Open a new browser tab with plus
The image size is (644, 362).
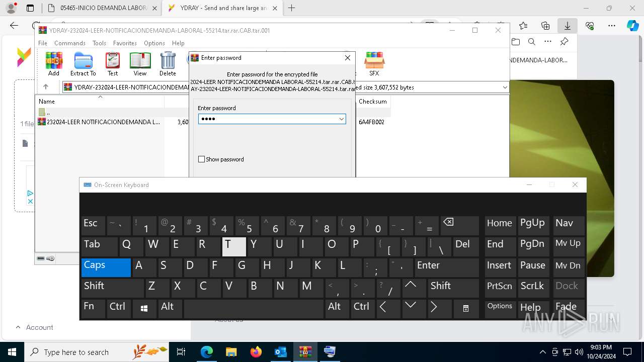tap(291, 8)
